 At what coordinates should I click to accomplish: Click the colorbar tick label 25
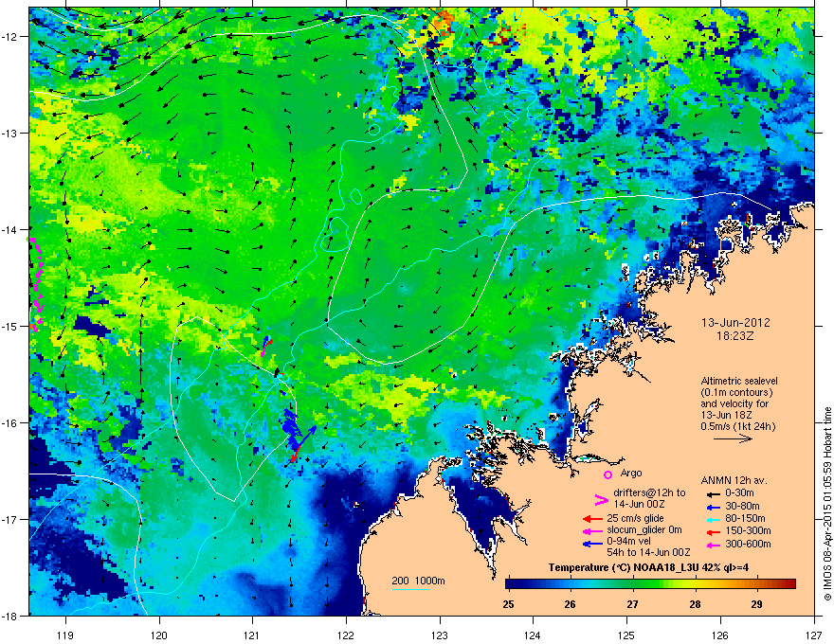[509, 604]
